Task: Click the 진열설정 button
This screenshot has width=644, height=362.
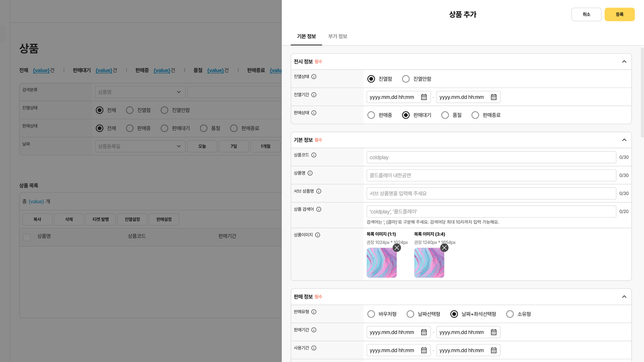Action: (132, 219)
